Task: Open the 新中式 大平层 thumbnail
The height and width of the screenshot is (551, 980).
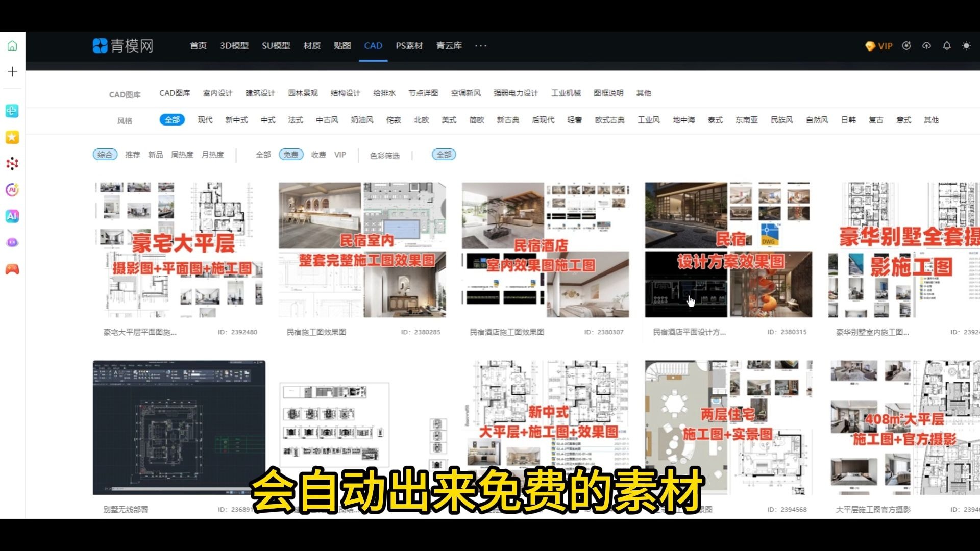Action: (546, 428)
